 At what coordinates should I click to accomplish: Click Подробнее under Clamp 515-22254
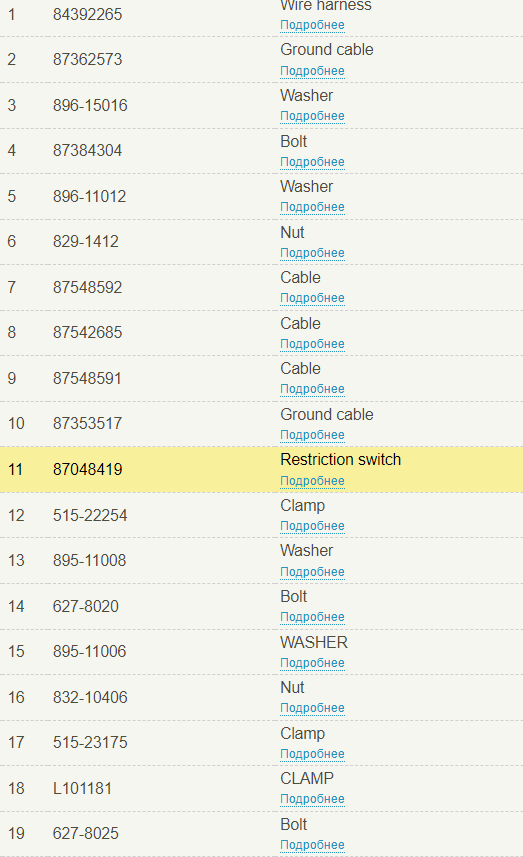pos(312,526)
